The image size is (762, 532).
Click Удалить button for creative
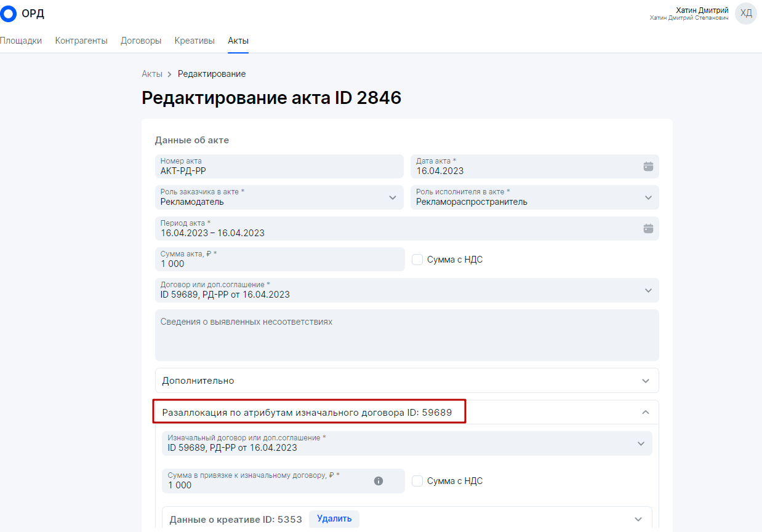coord(334,518)
